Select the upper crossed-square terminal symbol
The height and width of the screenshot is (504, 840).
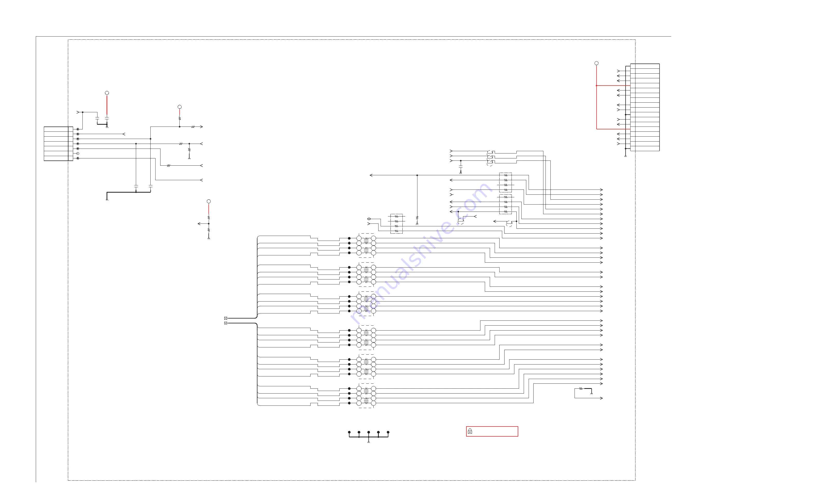coord(226,318)
